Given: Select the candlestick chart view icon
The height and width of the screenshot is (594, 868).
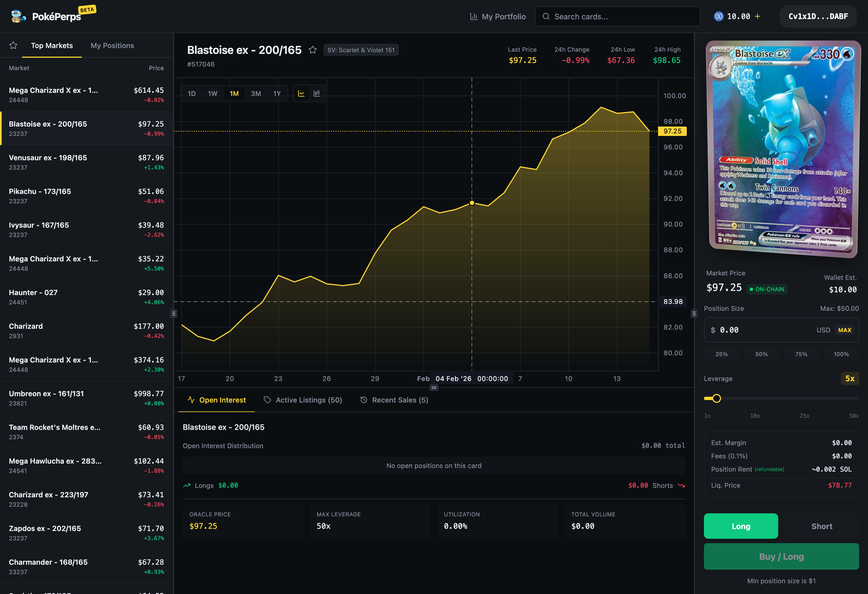Looking at the screenshot, I should (316, 93).
